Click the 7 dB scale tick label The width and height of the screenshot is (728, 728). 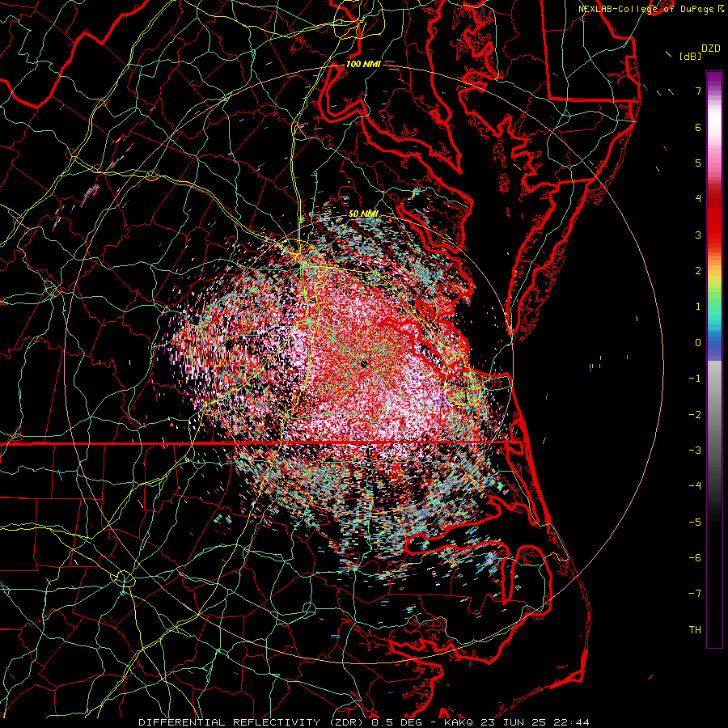(x=698, y=91)
